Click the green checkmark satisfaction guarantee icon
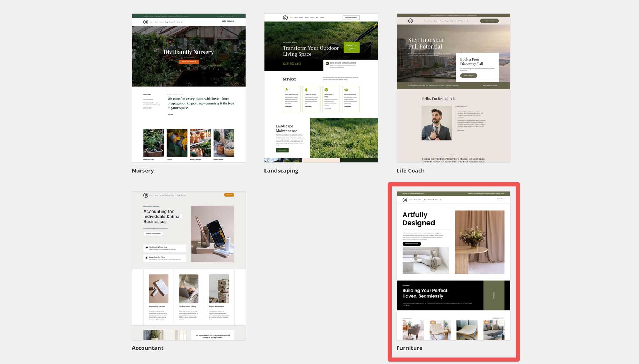639x364 pixels. 327,64
